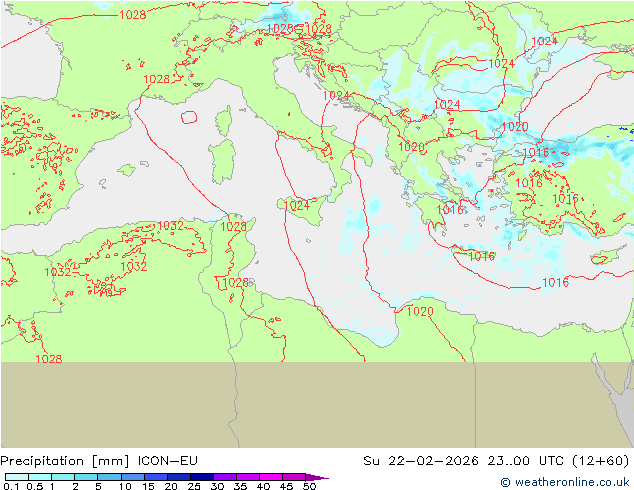This screenshot has height=490, width=634.
Task: Select the 35–40 mm legend swatch
Action: [x=248, y=477]
